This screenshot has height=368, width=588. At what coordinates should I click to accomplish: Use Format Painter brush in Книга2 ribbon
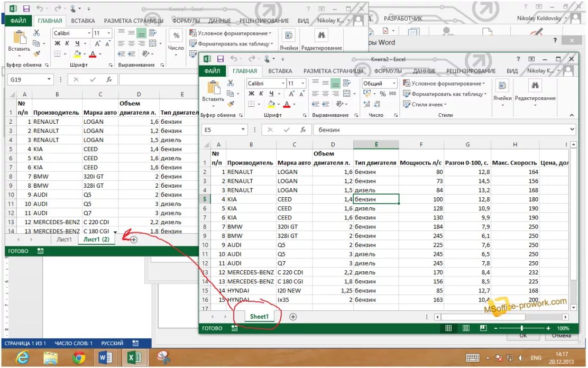click(231, 104)
